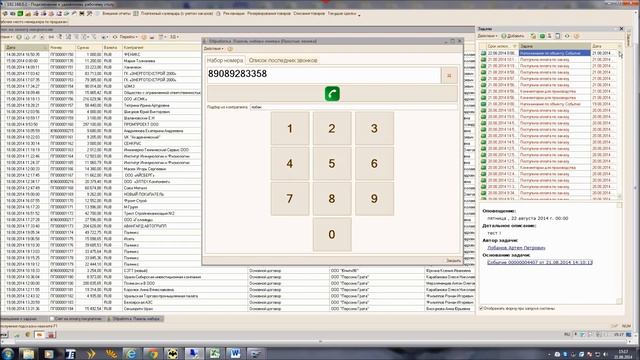Clear the dialed number with X button
This screenshot has height=360, width=640.
tap(449, 76)
